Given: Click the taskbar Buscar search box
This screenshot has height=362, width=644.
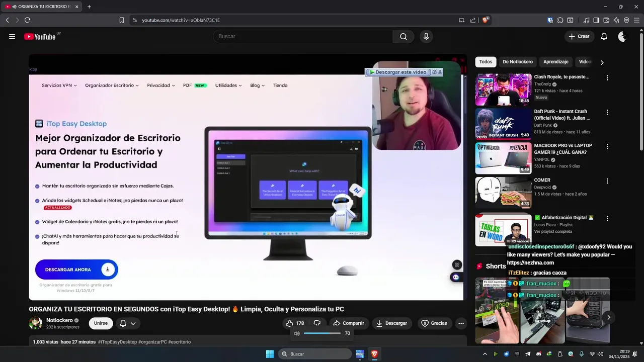Looking at the screenshot, I should point(315,354).
